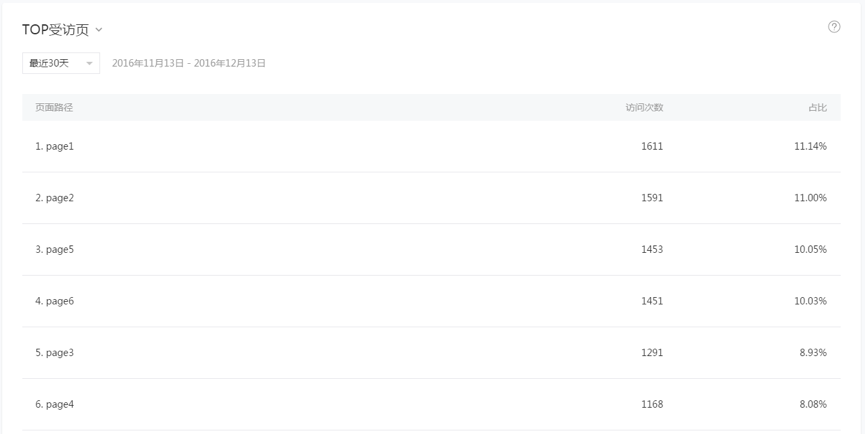Click the 页面路径 column header
This screenshot has width=865, height=434.
pyautogui.click(x=54, y=108)
